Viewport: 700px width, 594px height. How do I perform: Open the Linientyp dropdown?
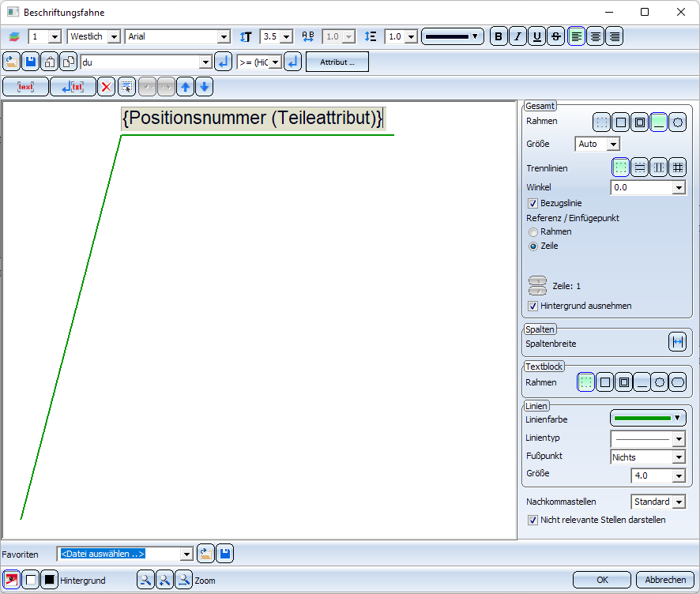(x=679, y=439)
